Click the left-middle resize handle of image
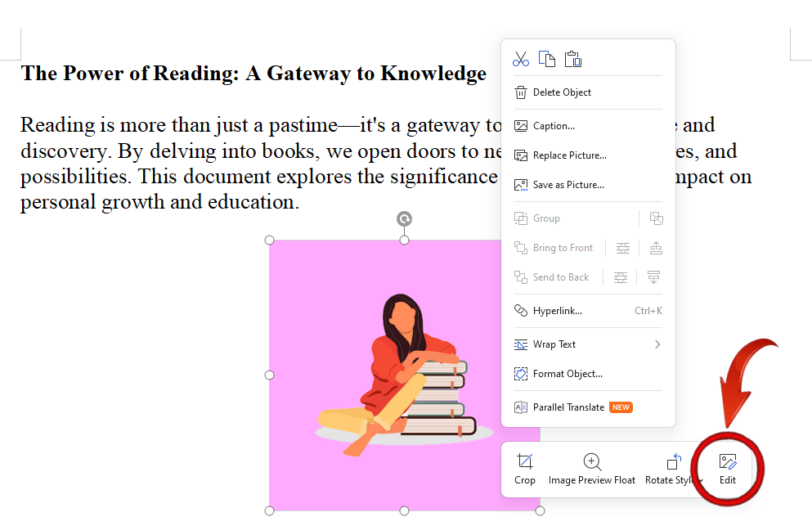The width and height of the screenshot is (812, 517). click(x=269, y=375)
